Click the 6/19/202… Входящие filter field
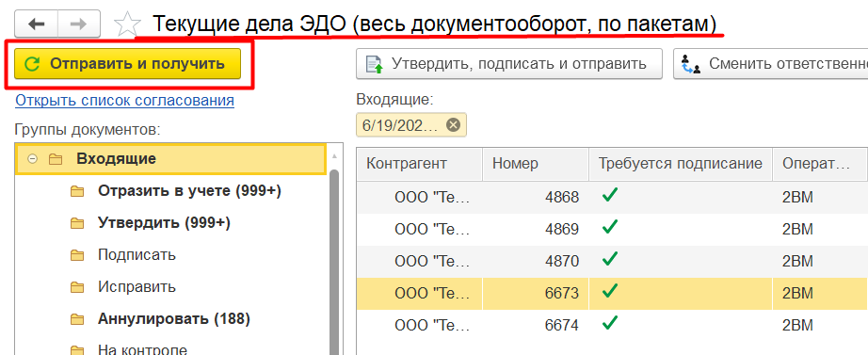This screenshot has height=355, width=868. 411,125
